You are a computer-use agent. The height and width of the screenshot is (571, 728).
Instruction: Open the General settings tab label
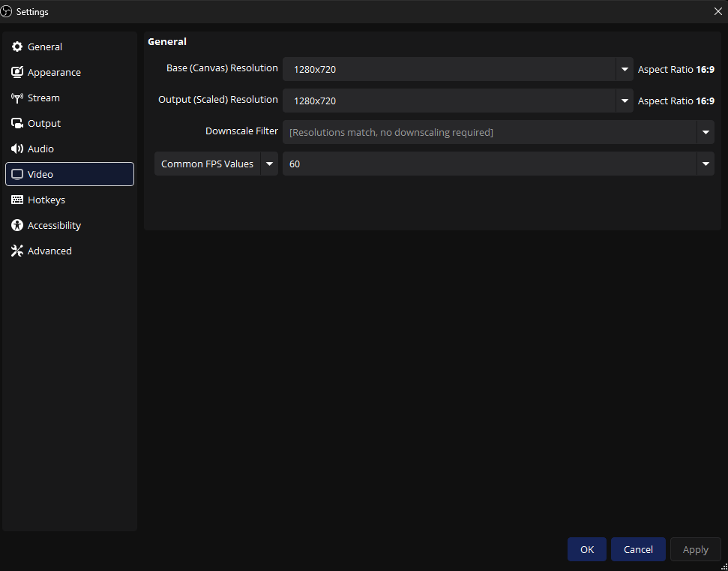44,47
